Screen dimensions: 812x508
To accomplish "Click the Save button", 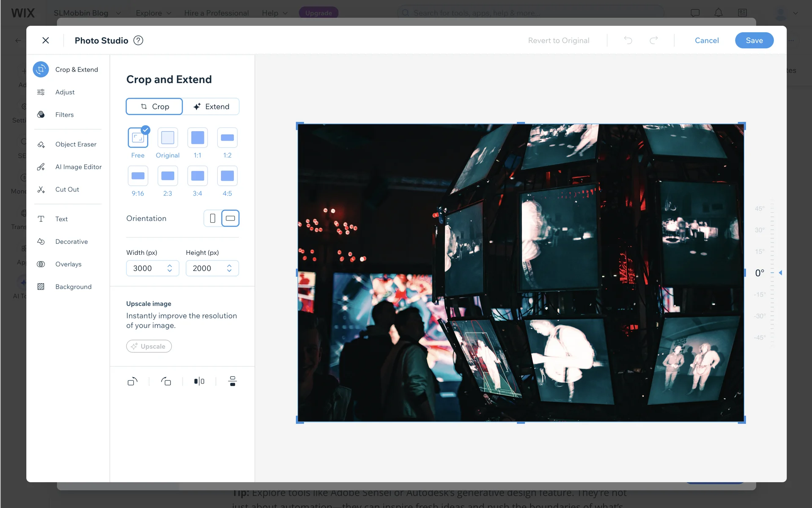I will click(x=754, y=41).
